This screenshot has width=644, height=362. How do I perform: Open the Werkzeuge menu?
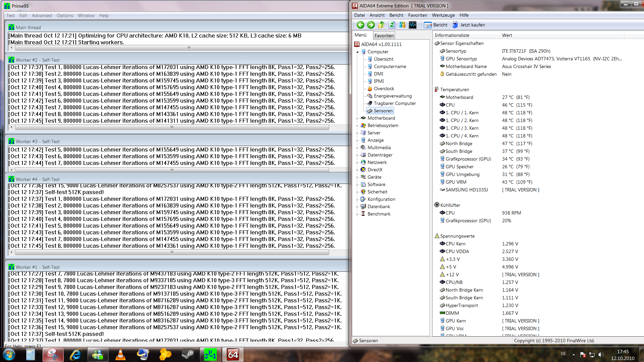click(443, 15)
